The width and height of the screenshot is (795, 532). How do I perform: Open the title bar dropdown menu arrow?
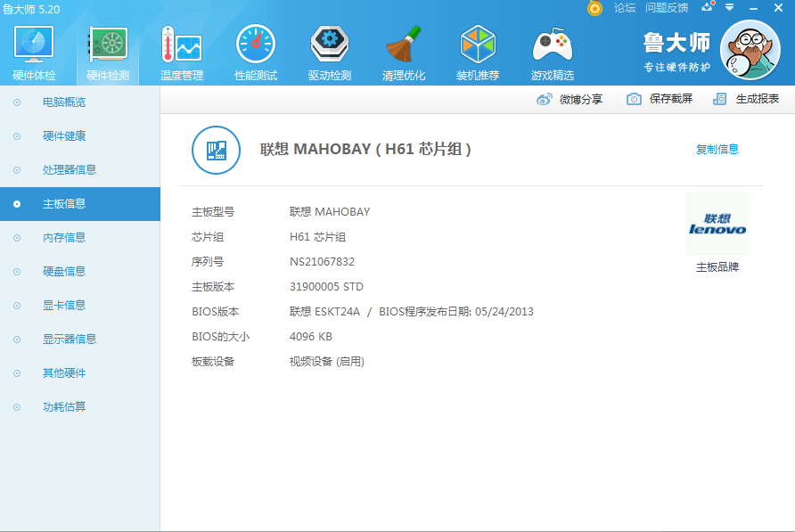pos(730,8)
